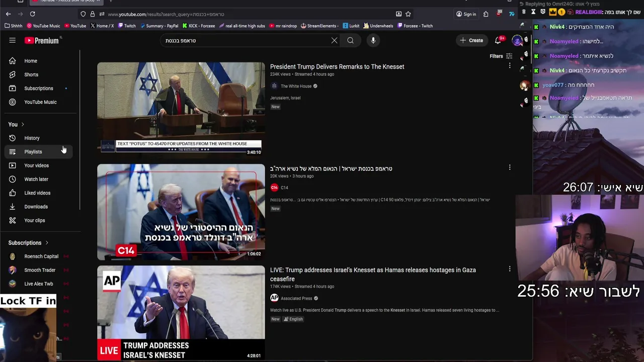This screenshot has width=644, height=362.
Task: Open the mr raindrop bookmark
Action: click(284, 26)
